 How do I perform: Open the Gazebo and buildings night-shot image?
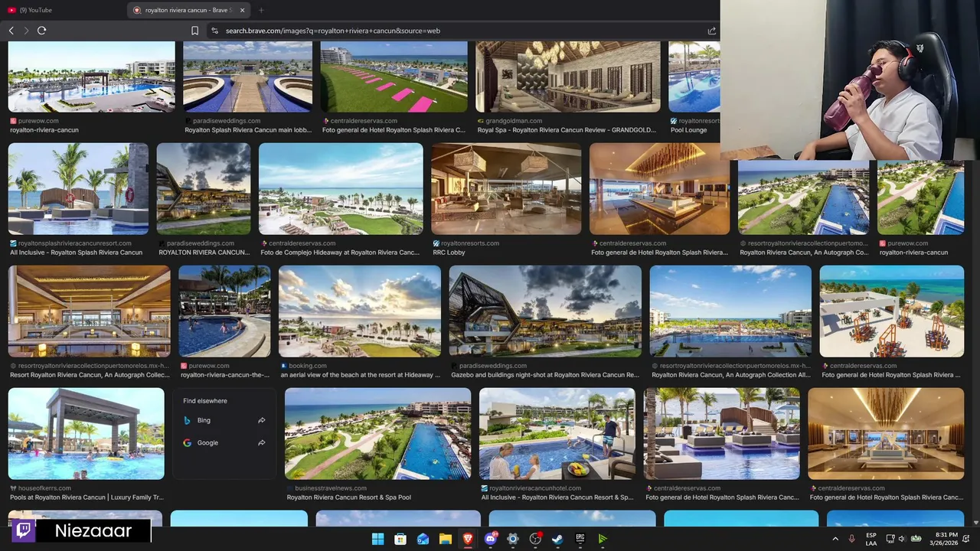pos(545,311)
